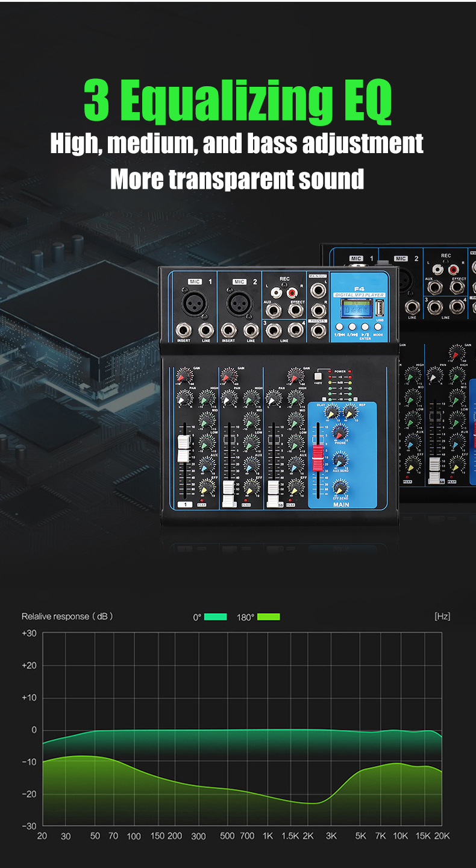Click the '+30' dB axis label
This screenshot has width=476, height=868.
pyautogui.click(x=29, y=633)
